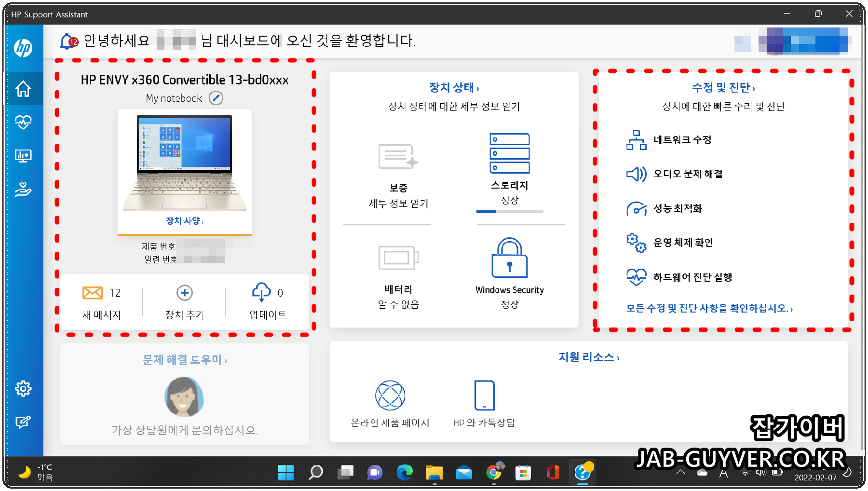The height and width of the screenshot is (491, 868).
Task: Click virtual agent avatar
Action: coord(184,397)
